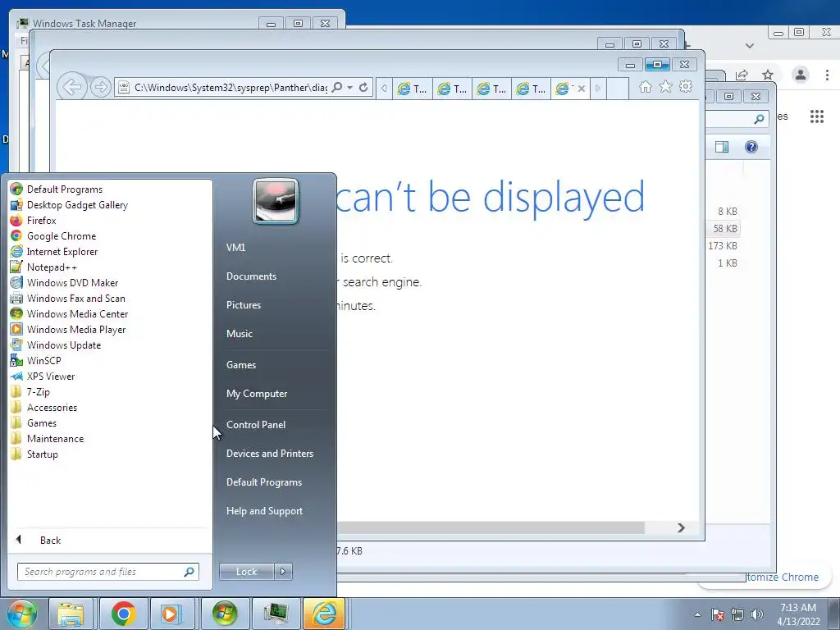The height and width of the screenshot is (630, 840).
Task: Open Windows Fax and Scan
Action: [75, 298]
